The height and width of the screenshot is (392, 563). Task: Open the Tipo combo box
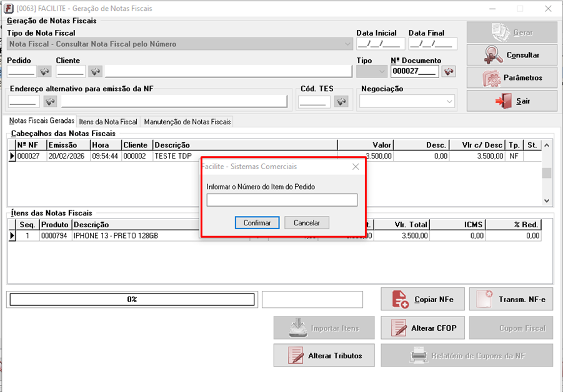381,71
